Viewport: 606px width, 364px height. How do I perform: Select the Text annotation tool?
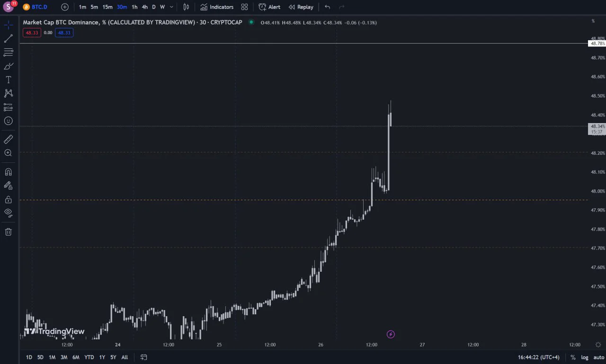pyautogui.click(x=9, y=80)
